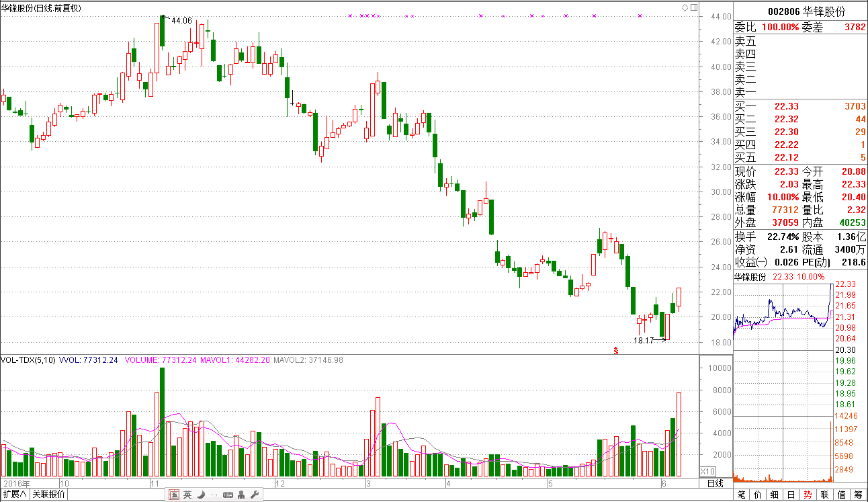Click the 收益(一) 0.026 value
Viewport: 868px width, 502px height.
click(x=786, y=263)
